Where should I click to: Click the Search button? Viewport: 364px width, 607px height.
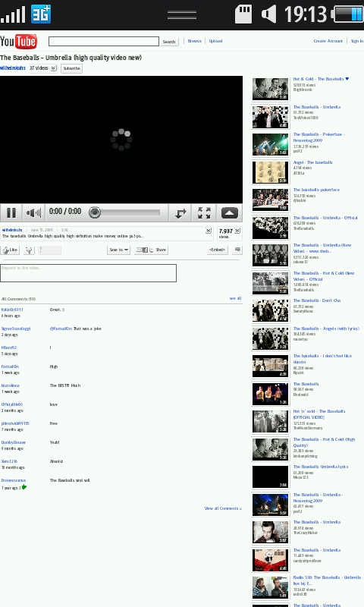pyautogui.click(x=169, y=42)
